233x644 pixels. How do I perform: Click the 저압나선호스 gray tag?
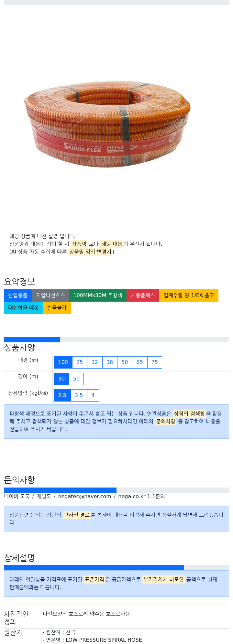click(50, 295)
